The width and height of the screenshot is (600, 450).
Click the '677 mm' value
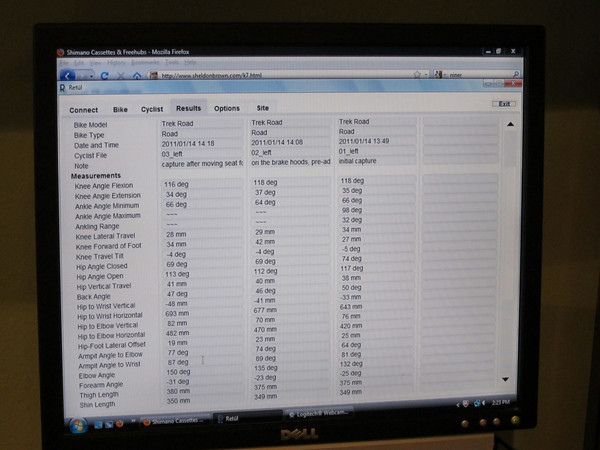click(x=265, y=310)
